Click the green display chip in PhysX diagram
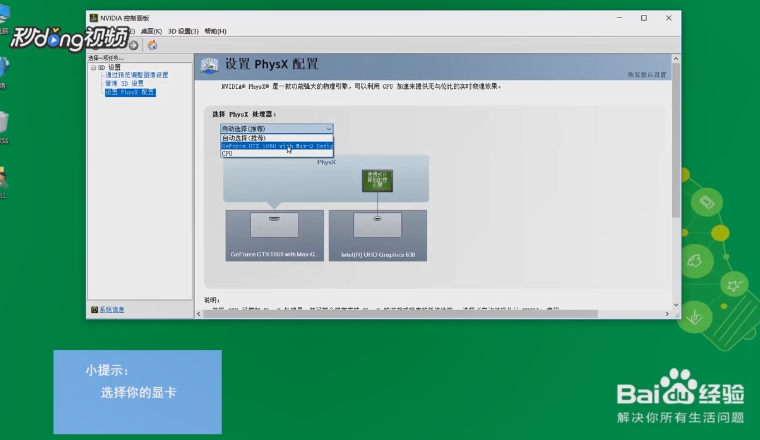 (377, 181)
